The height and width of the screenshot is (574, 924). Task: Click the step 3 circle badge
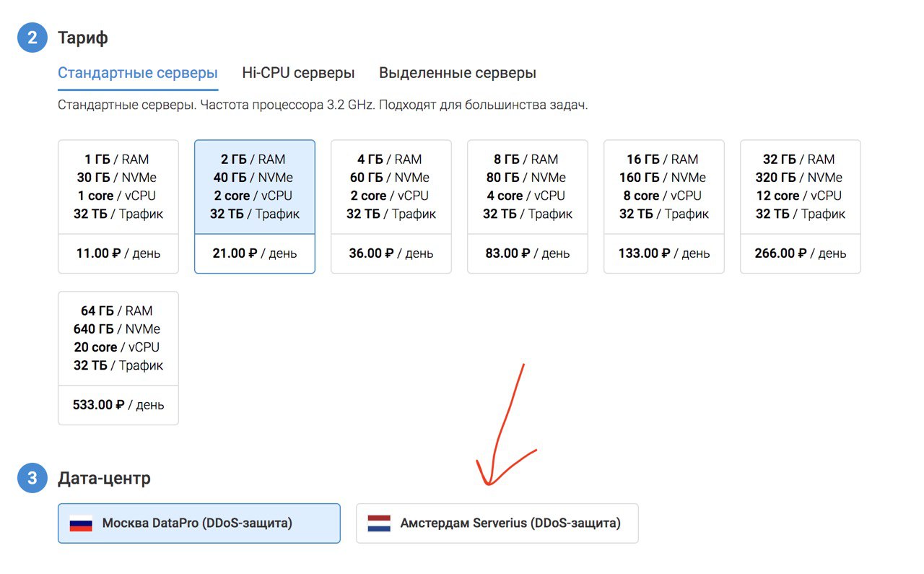click(x=32, y=478)
